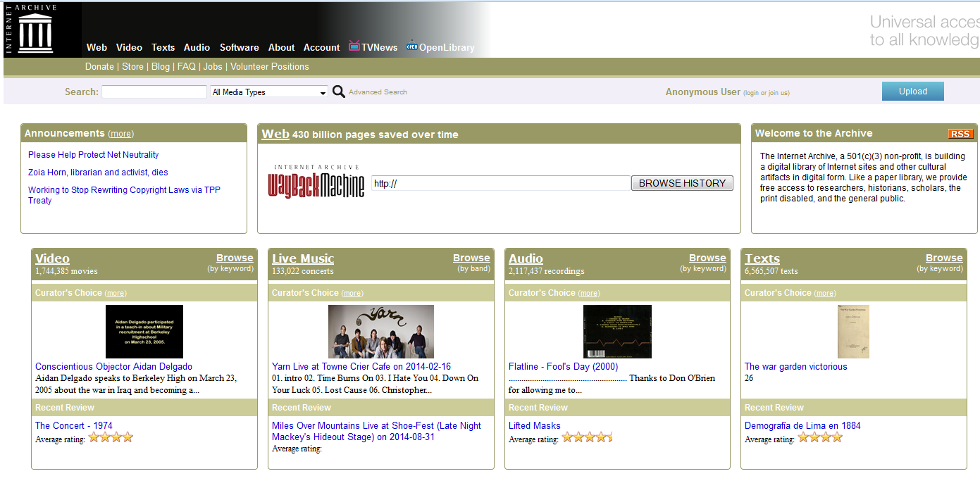
Task: Open the Audio section heading
Action: pyautogui.click(x=526, y=258)
